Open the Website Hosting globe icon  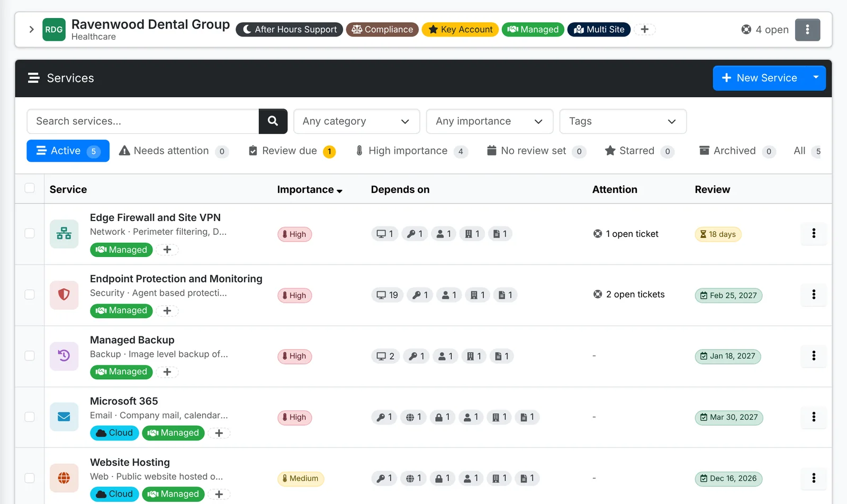click(x=64, y=478)
